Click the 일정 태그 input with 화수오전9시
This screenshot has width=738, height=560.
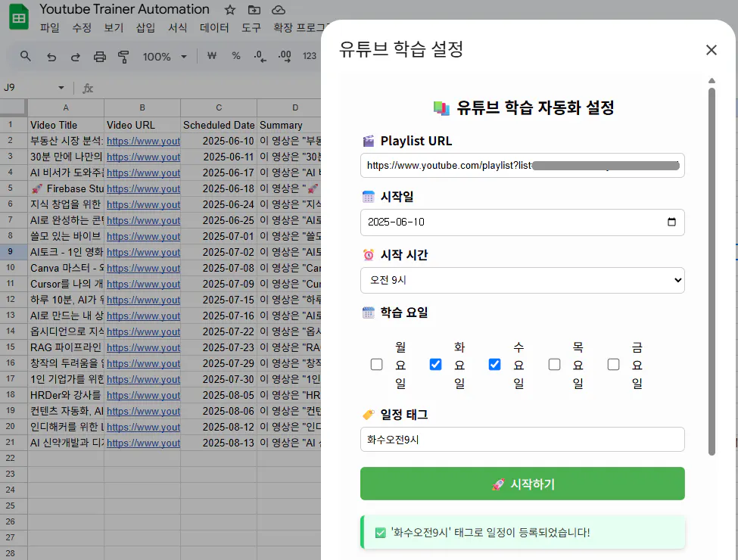pos(522,440)
